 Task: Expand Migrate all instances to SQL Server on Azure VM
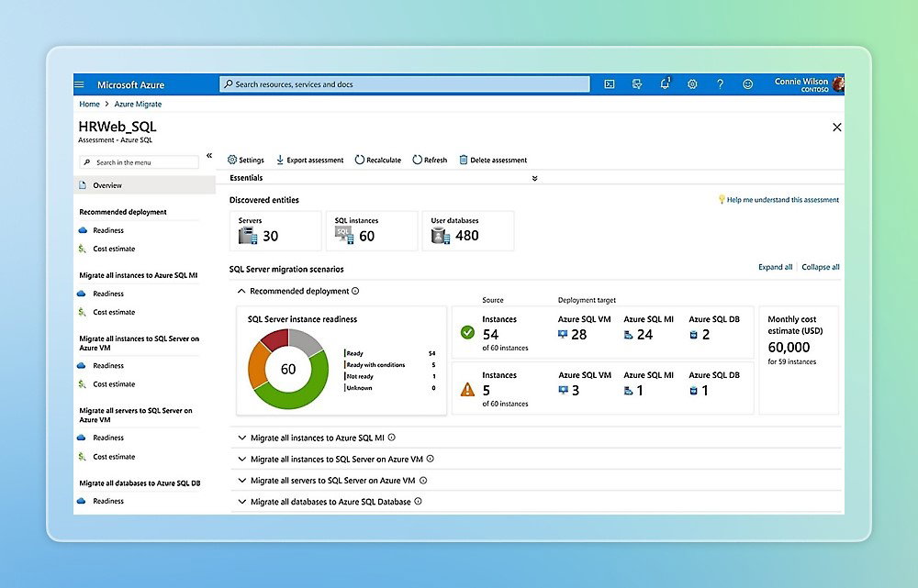click(x=241, y=460)
